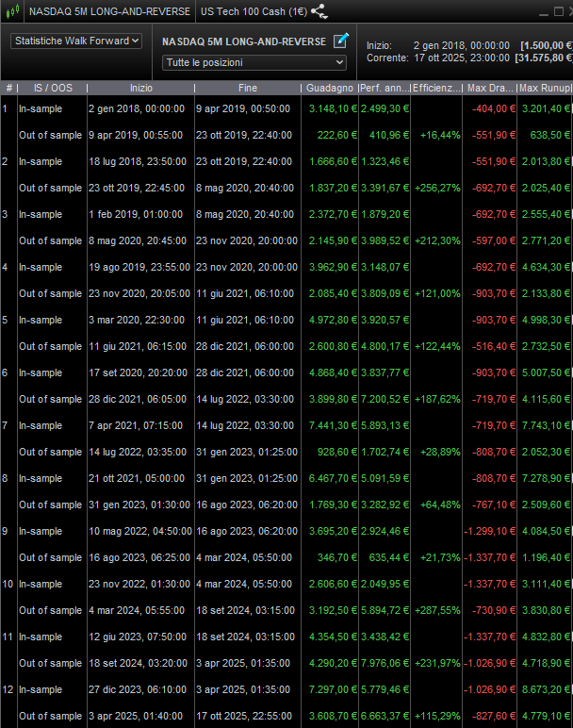The width and height of the screenshot is (573, 728).
Task: Click the # column header
Action: click(x=8, y=88)
